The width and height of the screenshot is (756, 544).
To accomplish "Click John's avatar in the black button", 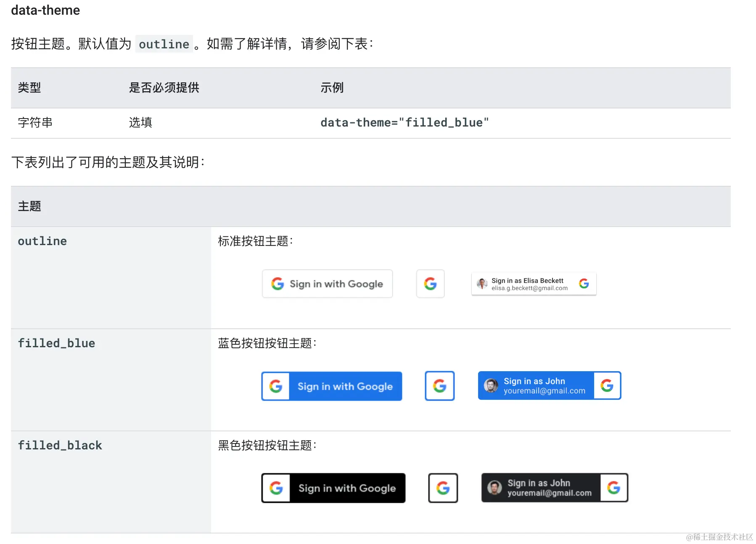I will 494,488.
